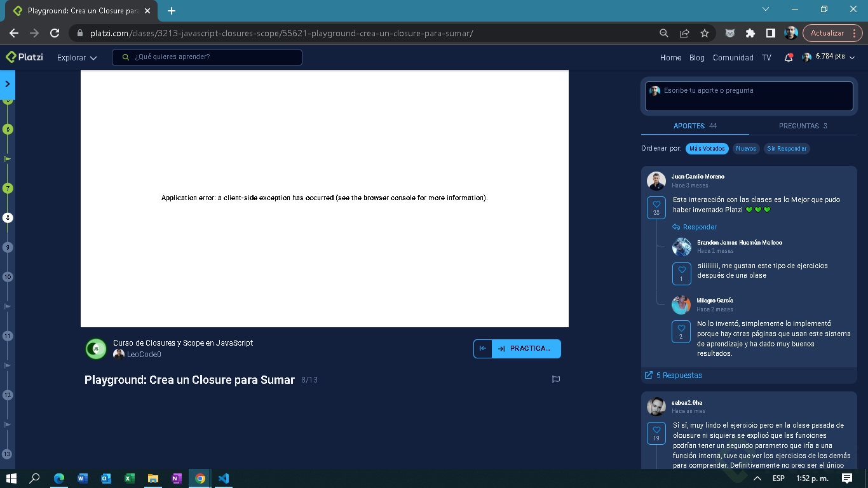Open Excel from the taskbar
This screenshot has height=488, width=868.
pyautogui.click(x=130, y=478)
